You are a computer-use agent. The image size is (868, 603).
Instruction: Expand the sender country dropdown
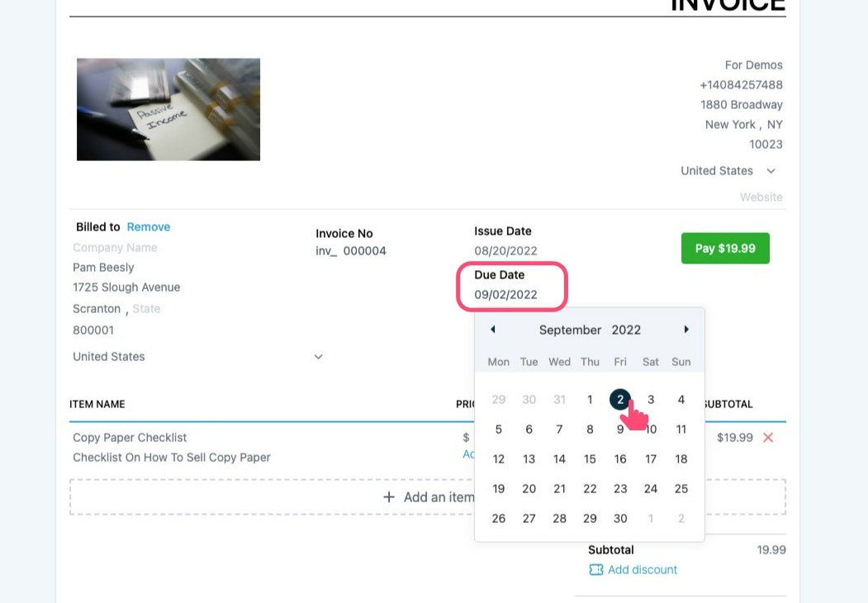click(728, 170)
